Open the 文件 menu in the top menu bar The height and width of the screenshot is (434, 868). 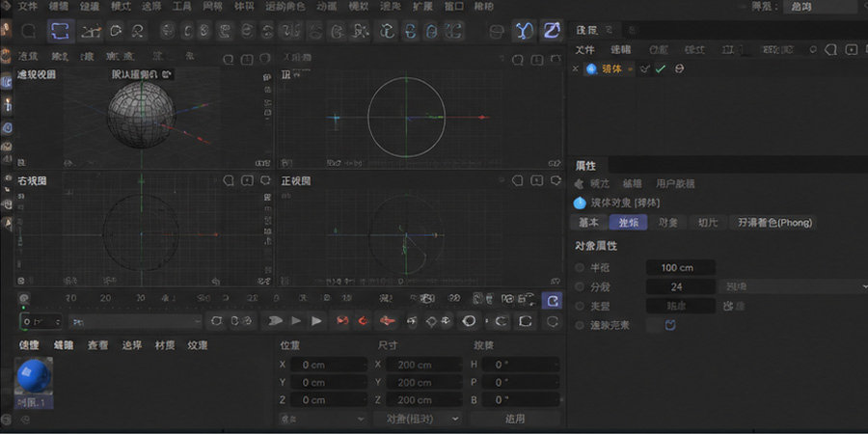point(28,7)
